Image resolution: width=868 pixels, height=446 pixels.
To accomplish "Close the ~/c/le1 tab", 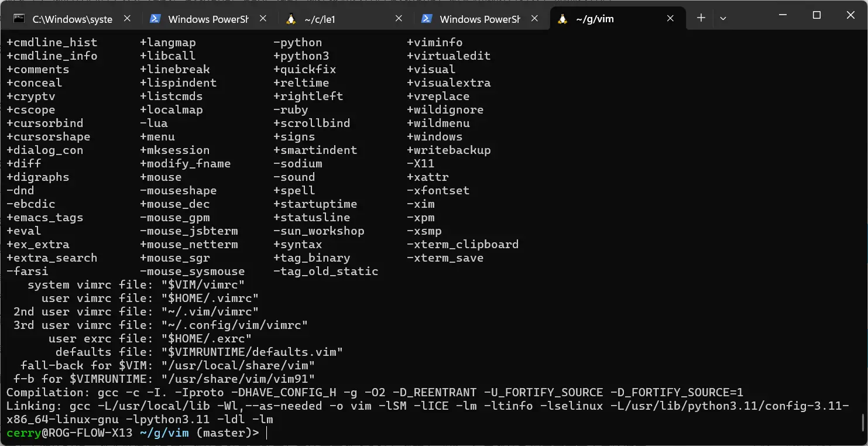I will tap(399, 19).
